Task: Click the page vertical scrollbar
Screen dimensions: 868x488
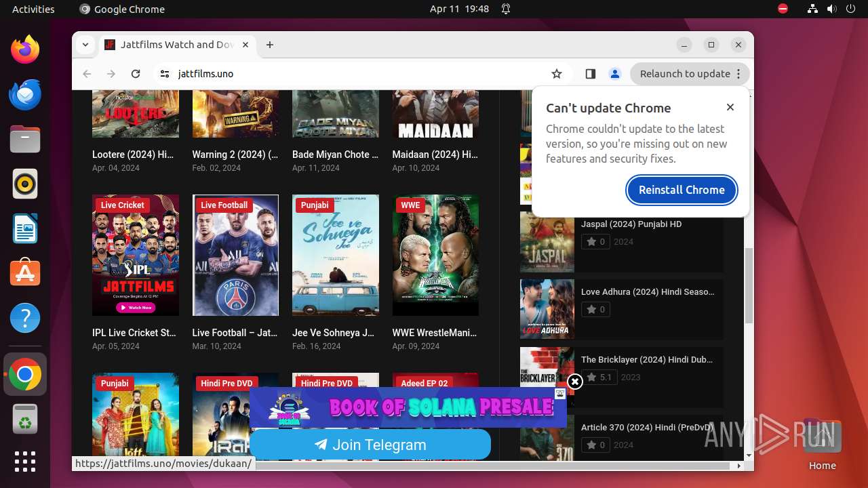Action: click(749, 285)
